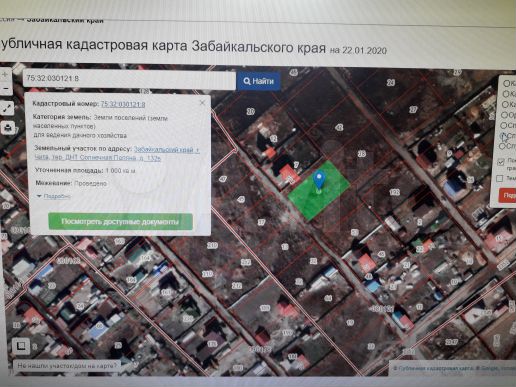Tick the empty Тем... checkbox
516x387 pixels.
pyautogui.click(x=500, y=179)
